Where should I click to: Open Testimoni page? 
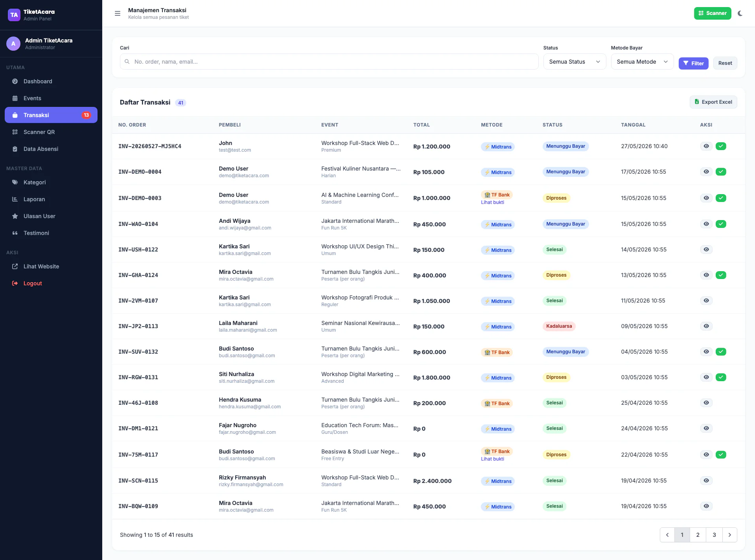point(51,233)
